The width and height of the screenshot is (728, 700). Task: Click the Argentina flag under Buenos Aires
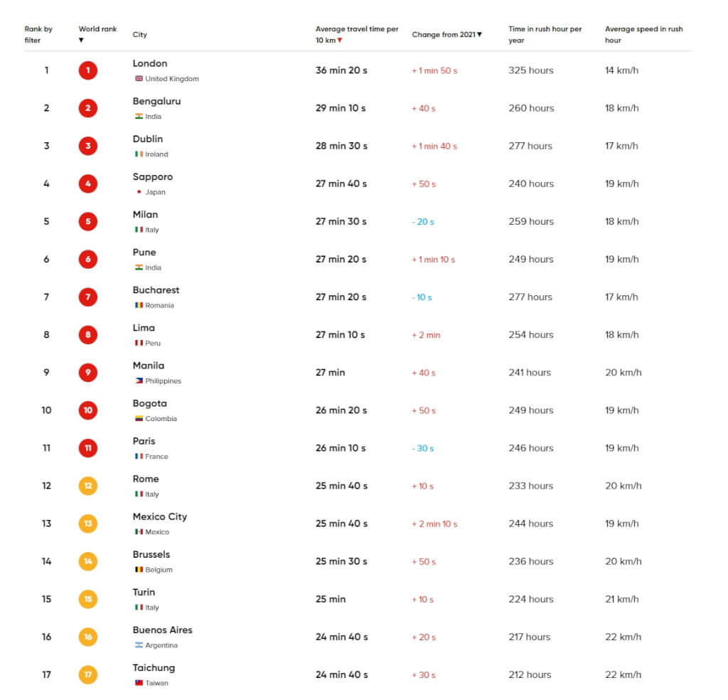click(139, 645)
